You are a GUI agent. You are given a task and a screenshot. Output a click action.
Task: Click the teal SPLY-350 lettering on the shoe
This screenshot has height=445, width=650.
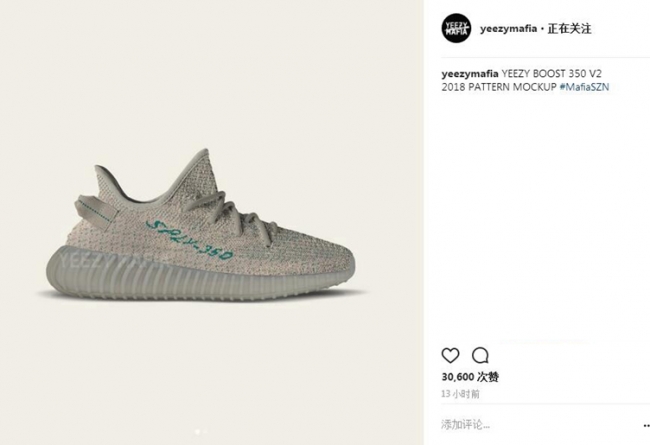(x=189, y=241)
